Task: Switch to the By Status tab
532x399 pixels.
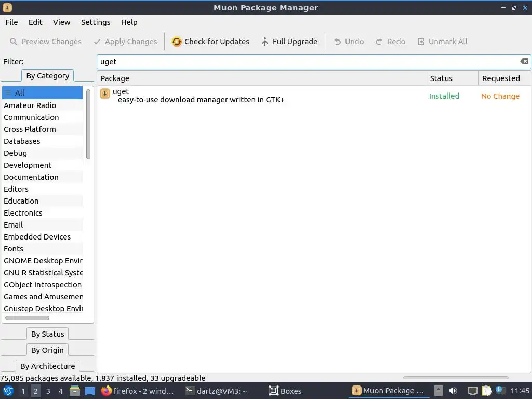Action: pyautogui.click(x=47, y=334)
